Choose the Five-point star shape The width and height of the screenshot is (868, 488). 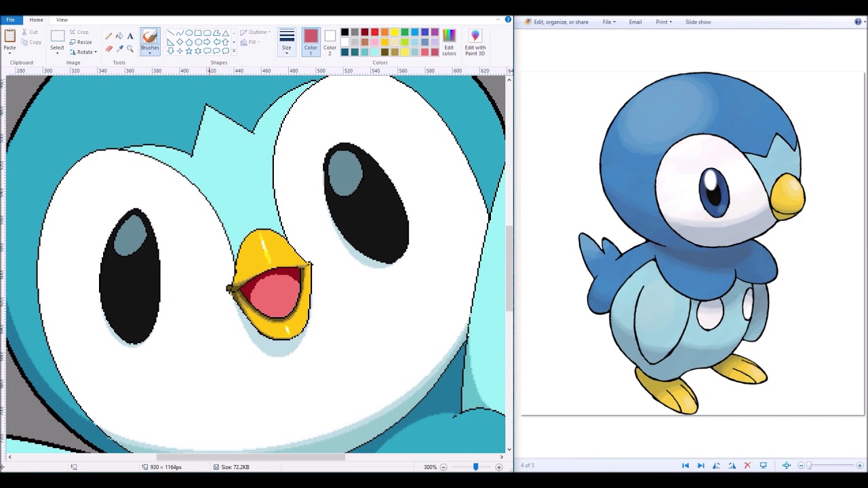tap(189, 51)
